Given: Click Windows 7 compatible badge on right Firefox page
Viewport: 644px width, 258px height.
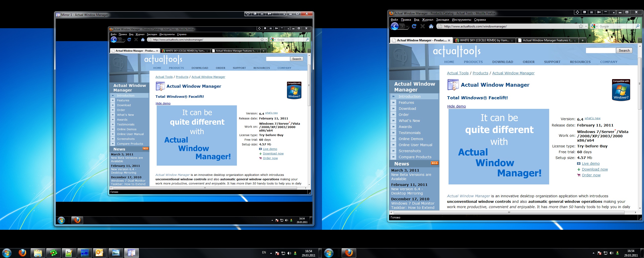Looking at the screenshot, I should point(621,90).
